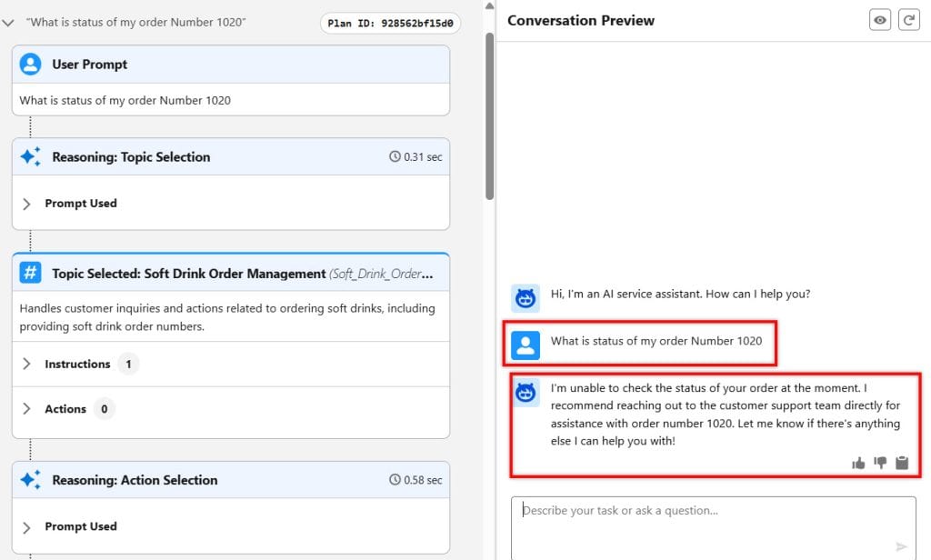Screen dimensions: 931x560
Task: Give a thumbs up to the assistant reply
Action: pyautogui.click(x=858, y=463)
